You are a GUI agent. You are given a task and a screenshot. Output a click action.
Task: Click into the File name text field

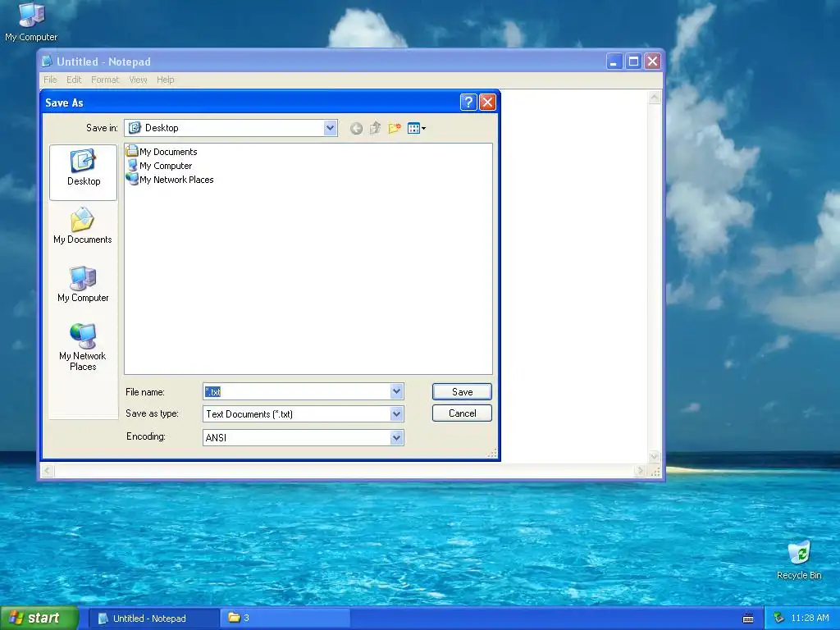(297, 391)
